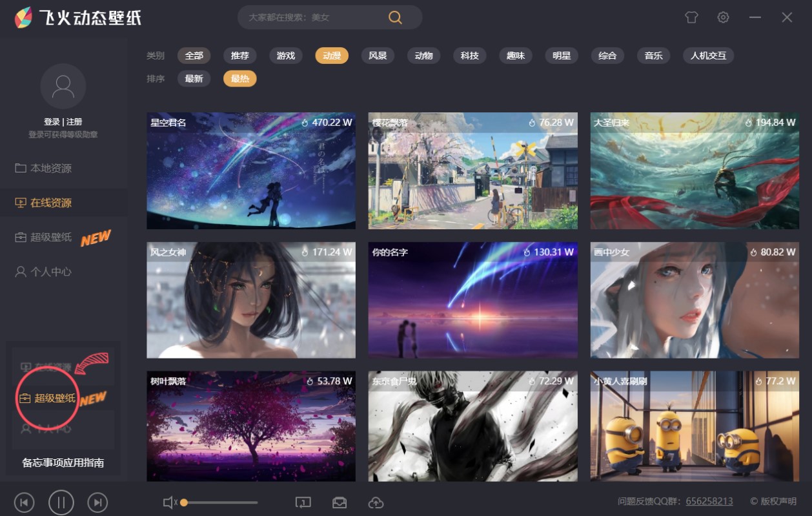
Task: Open the 你的名字 wallpaper thumbnail
Action: (x=473, y=300)
